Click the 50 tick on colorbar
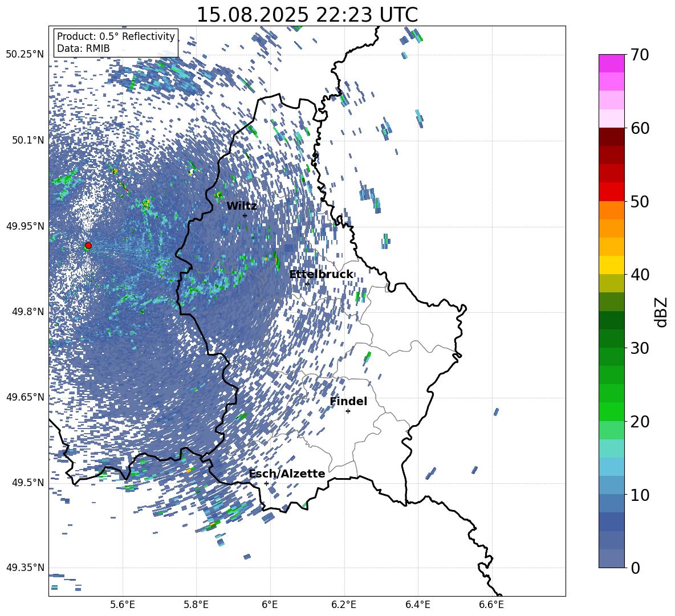675x616 pixels. [640, 201]
